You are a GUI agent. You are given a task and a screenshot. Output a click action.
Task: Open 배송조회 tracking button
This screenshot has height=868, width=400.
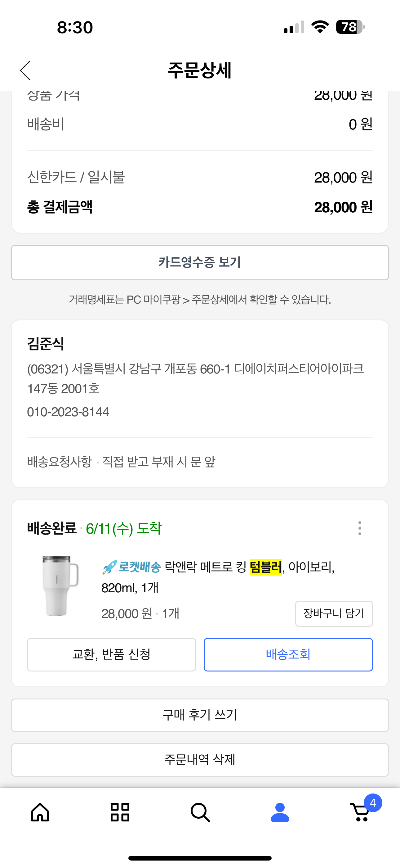coord(288,654)
